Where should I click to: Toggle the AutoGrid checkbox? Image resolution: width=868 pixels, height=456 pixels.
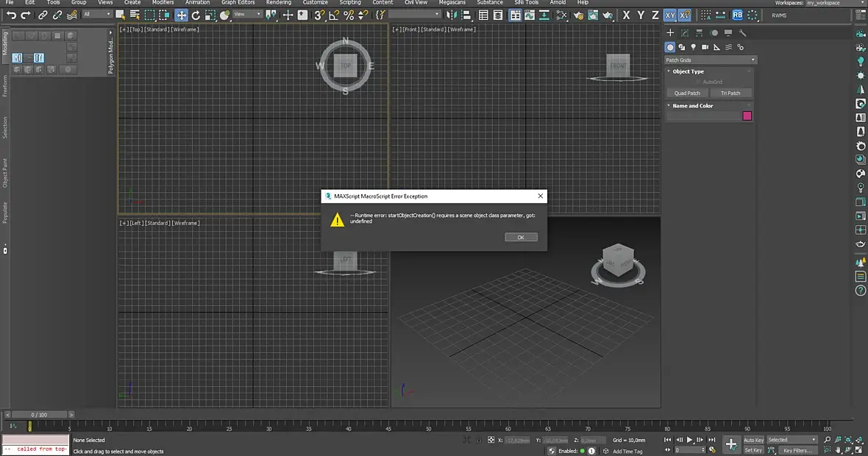[699, 82]
